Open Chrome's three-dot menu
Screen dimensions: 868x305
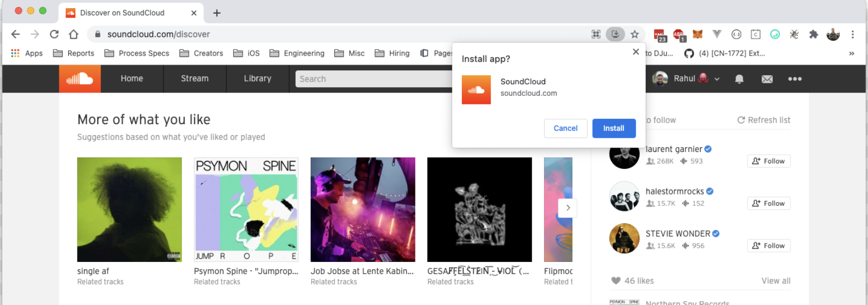[853, 34]
